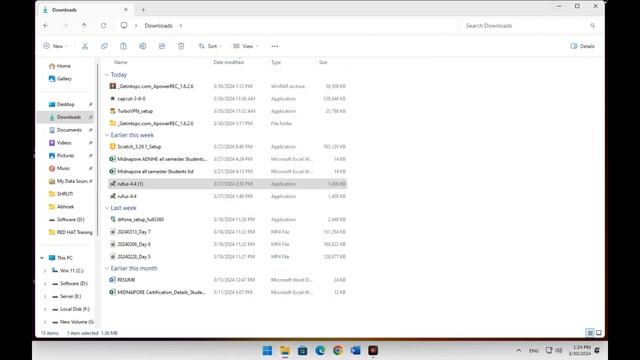
Task: Click the Search Downloads field
Action: (x=530, y=25)
